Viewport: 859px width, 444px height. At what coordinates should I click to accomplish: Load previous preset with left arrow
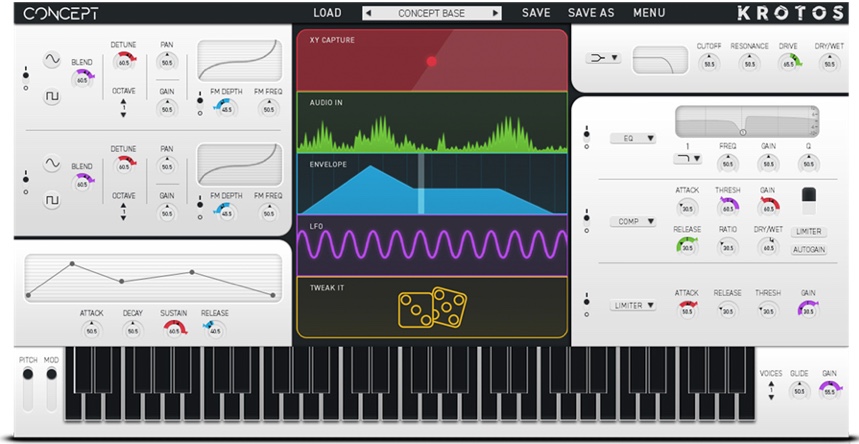click(368, 13)
